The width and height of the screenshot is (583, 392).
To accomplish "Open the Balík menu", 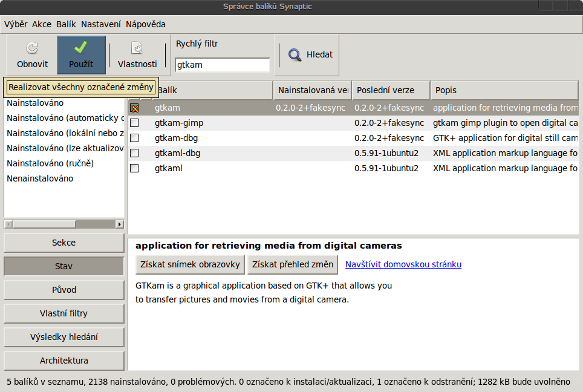I will 66,24.
